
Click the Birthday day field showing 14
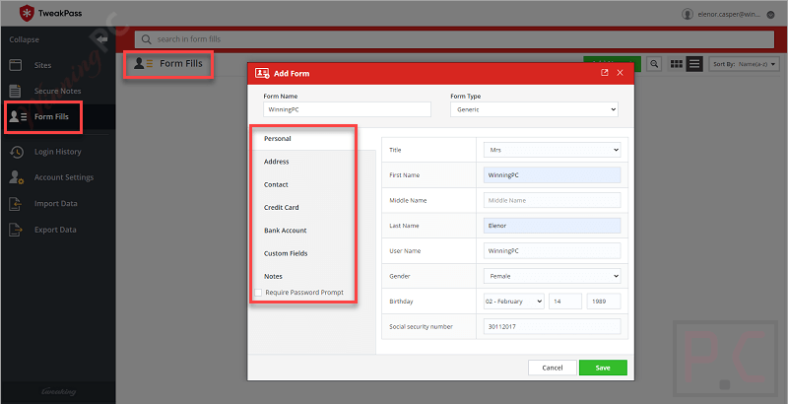pos(565,301)
